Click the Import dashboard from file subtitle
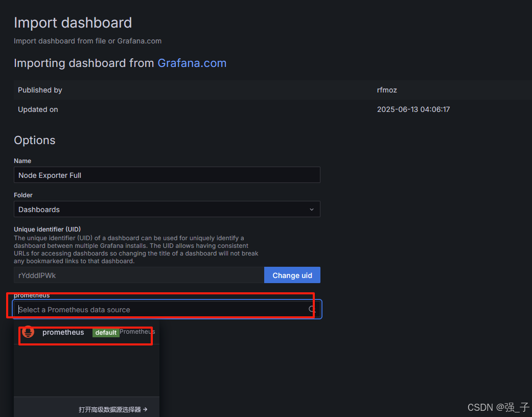The height and width of the screenshot is (417, 532). click(87, 41)
